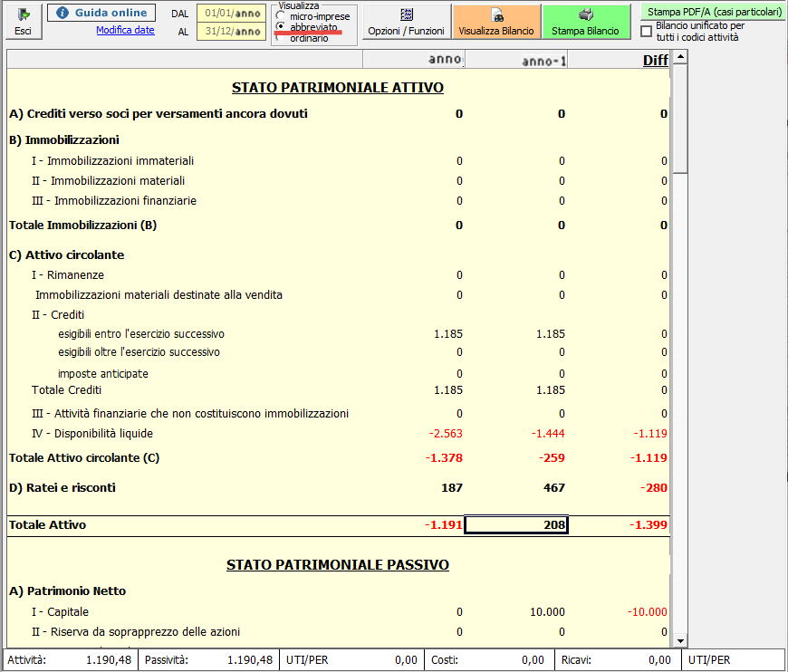Select Totale Attivo circolante (C) row
The height and width of the screenshot is (672, 788).
(338, 458)
